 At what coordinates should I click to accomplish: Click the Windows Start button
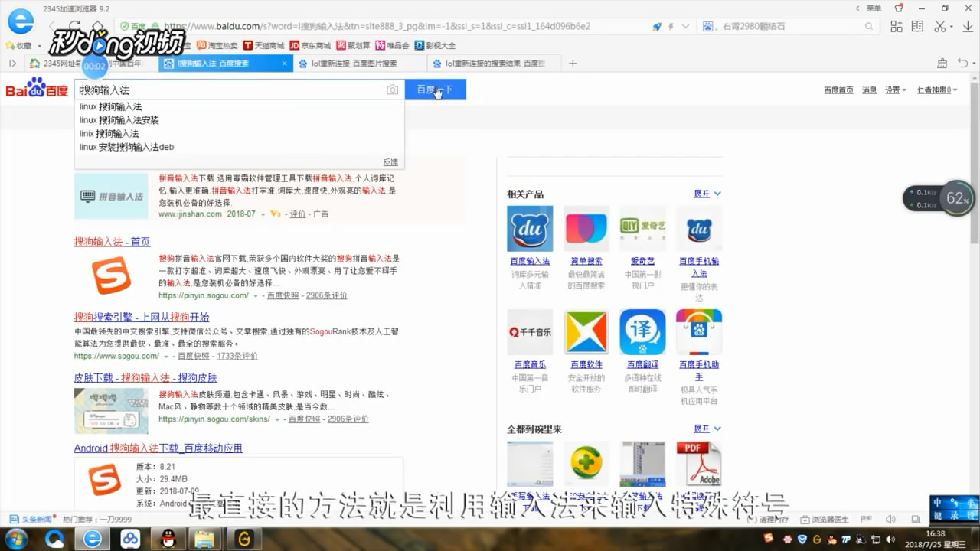coord(15,539)
